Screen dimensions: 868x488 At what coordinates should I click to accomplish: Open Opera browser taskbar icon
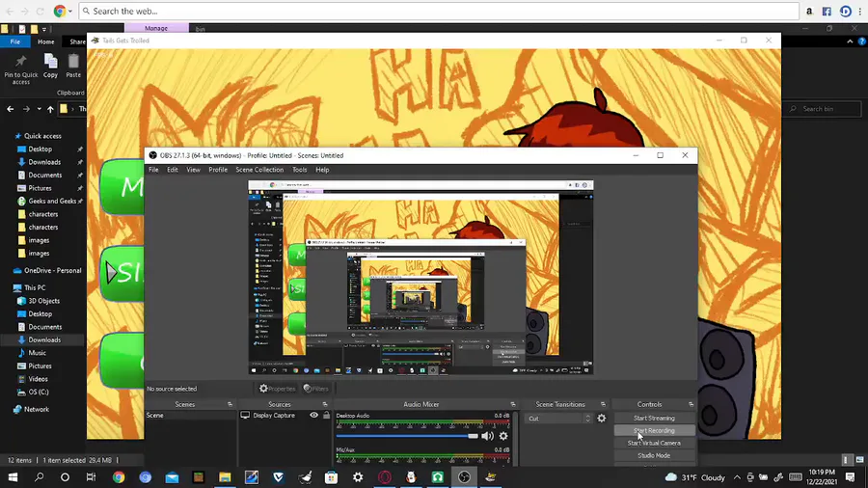(x=384, y=477)
